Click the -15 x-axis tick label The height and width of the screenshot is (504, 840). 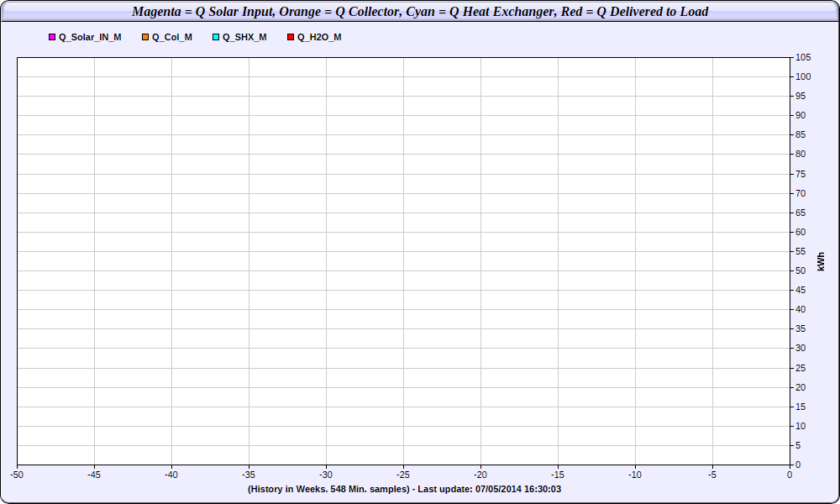coord(558,475)
